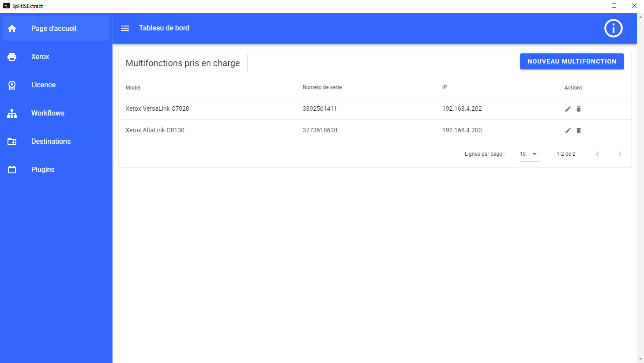644x363 pixels.
Task: Click serial number 3773618630
Action: click(320, 130)
